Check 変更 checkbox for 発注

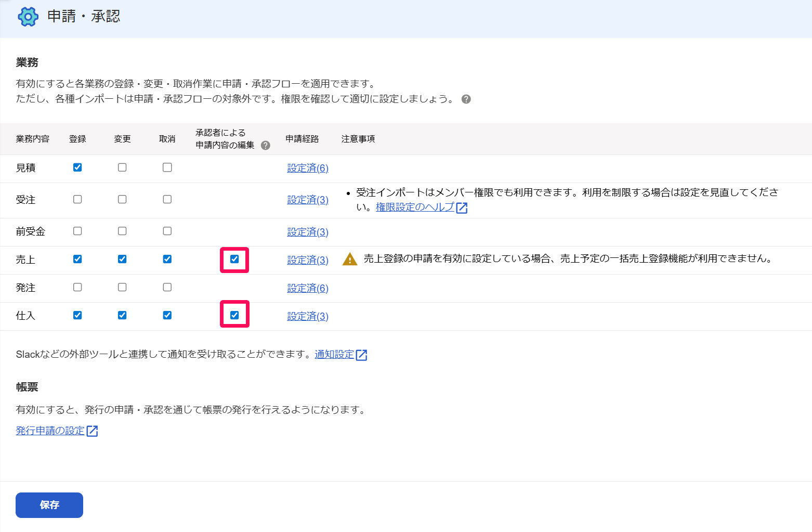(122, 287)
